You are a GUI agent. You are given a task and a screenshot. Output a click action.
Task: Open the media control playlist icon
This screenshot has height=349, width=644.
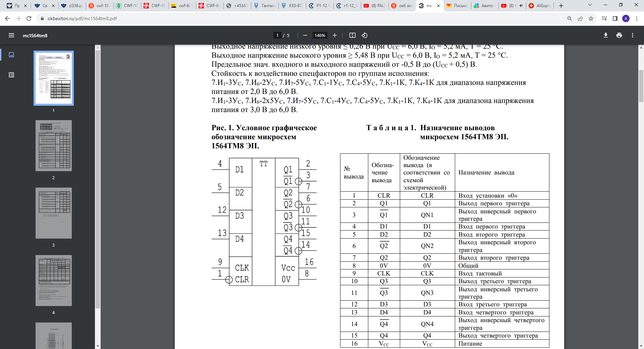[604, 18]
